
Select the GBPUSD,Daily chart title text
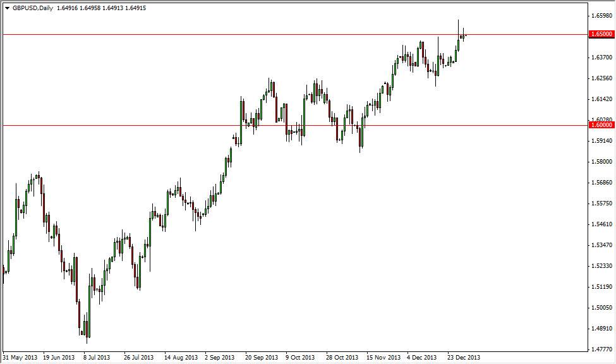(33, 8)
